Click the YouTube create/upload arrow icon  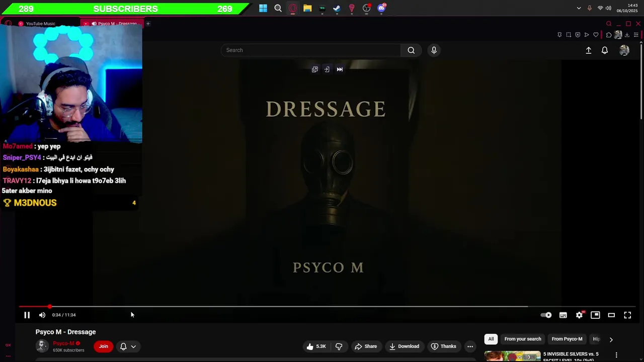click(588, 50)
